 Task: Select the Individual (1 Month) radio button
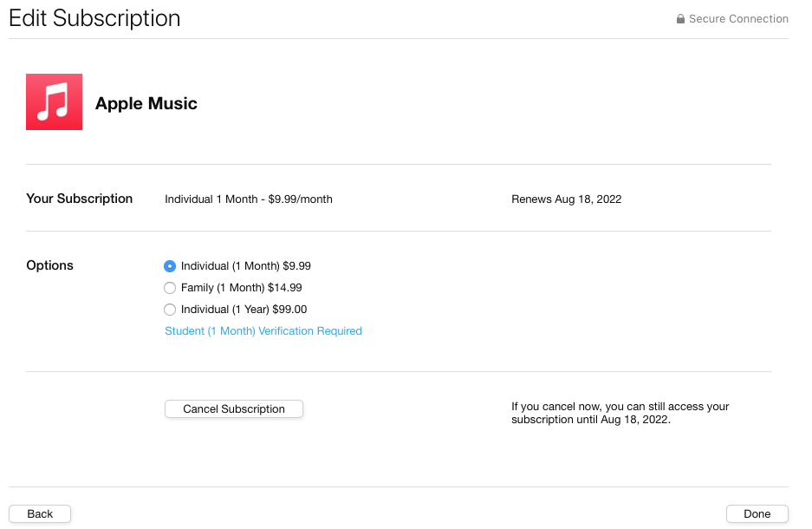tap(170, 266)
